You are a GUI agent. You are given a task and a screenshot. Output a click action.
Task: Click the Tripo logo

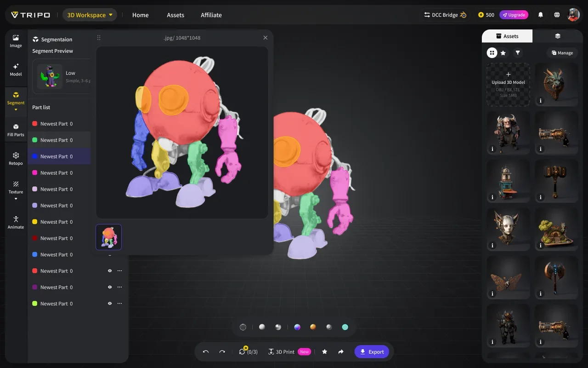tap(30, 15)
